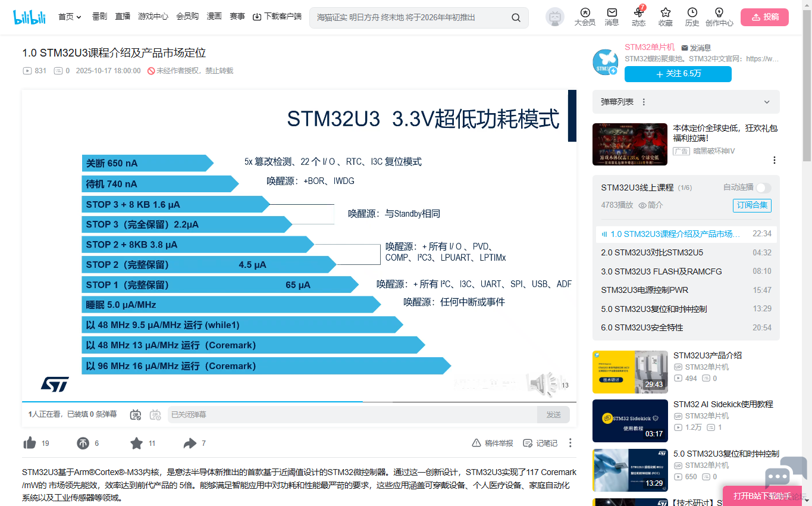Open 动态 feed with notification badge
Viewport: 812px width, 506px height.
638,17
